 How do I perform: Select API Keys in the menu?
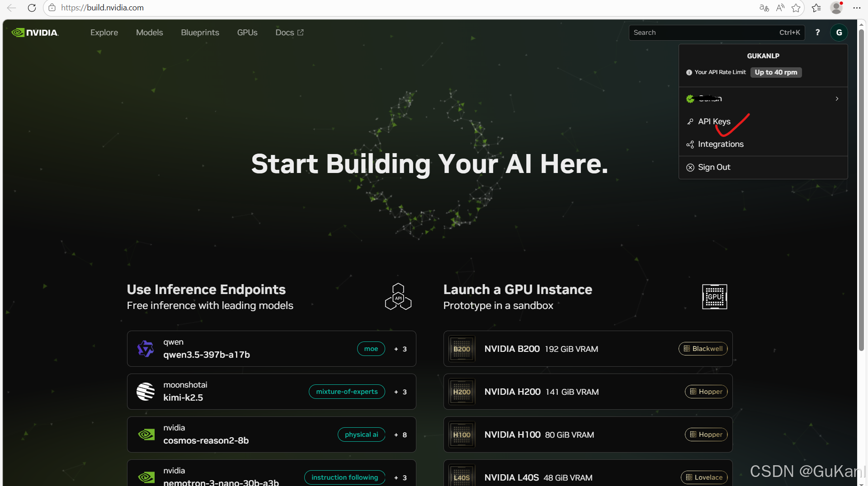point(763,121)
